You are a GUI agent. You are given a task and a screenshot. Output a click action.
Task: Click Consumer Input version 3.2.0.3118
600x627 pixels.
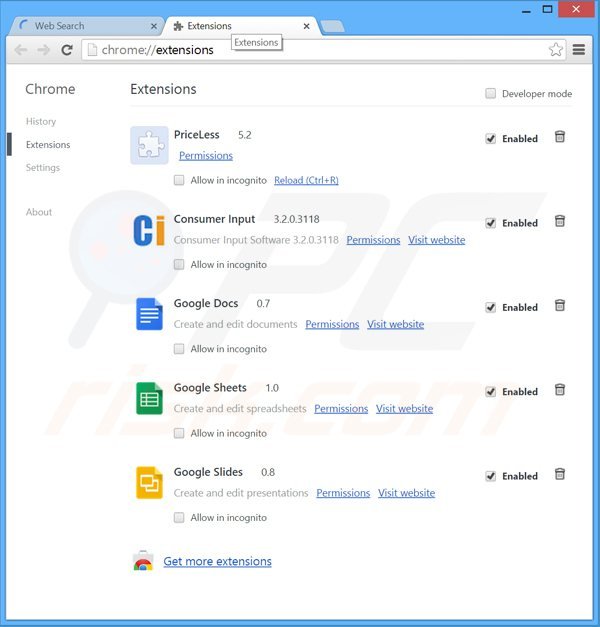[x=296, y=219]
